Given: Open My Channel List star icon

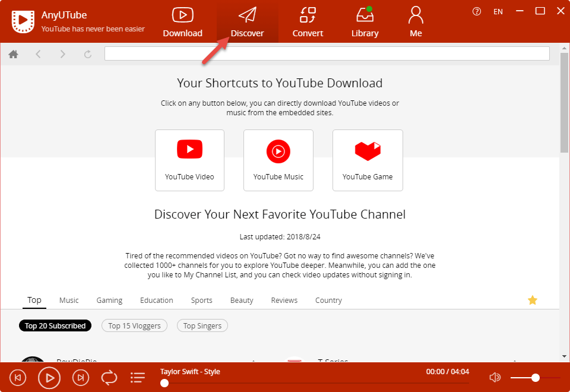Looking at the screenshot, I should (x=533, y=300).
